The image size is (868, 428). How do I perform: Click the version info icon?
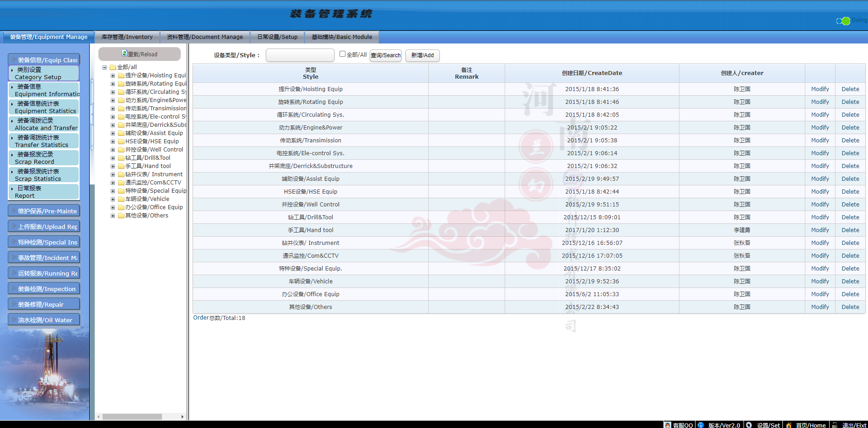pos(701,425)
